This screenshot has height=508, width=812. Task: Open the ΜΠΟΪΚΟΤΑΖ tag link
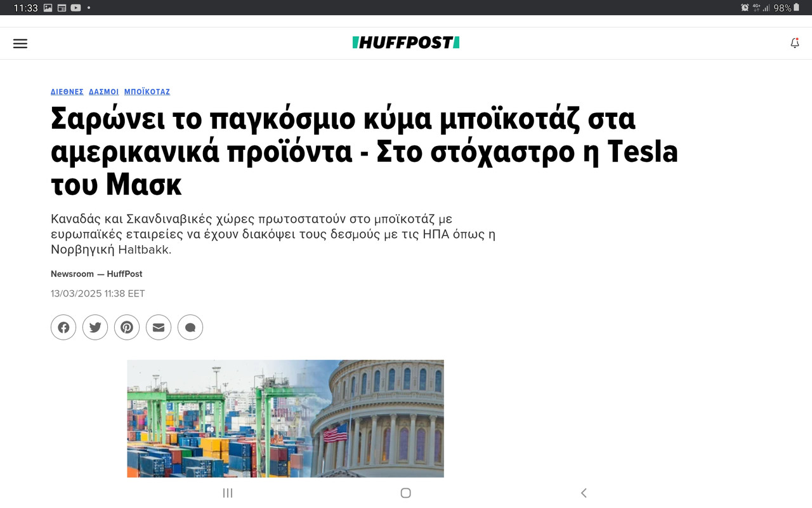click(x=147, y=91)
